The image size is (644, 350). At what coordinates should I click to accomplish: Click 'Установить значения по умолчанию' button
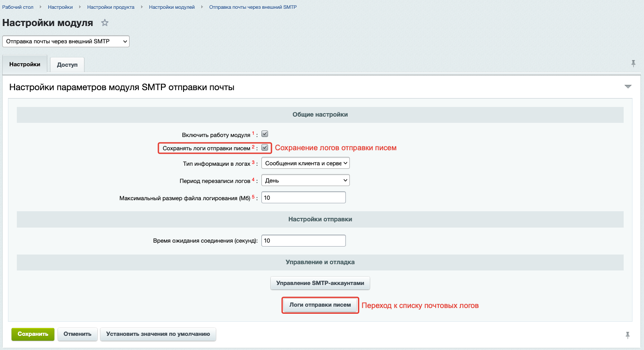point(158,334)
